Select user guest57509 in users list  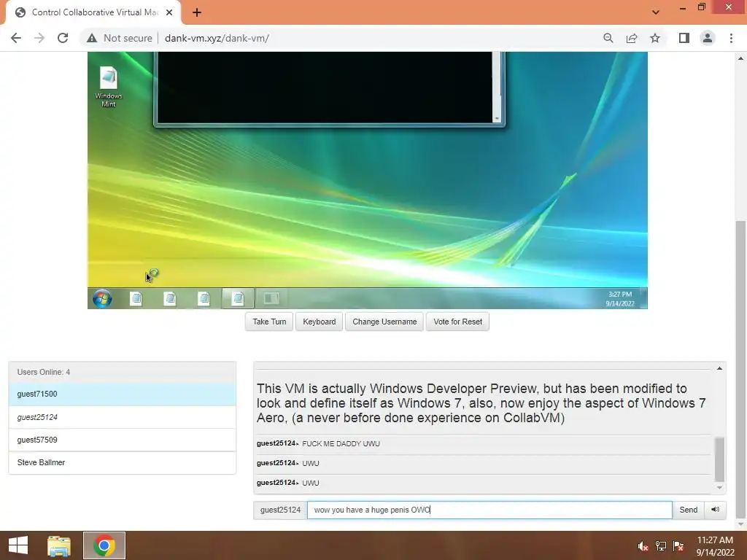[x=123, y=440]
